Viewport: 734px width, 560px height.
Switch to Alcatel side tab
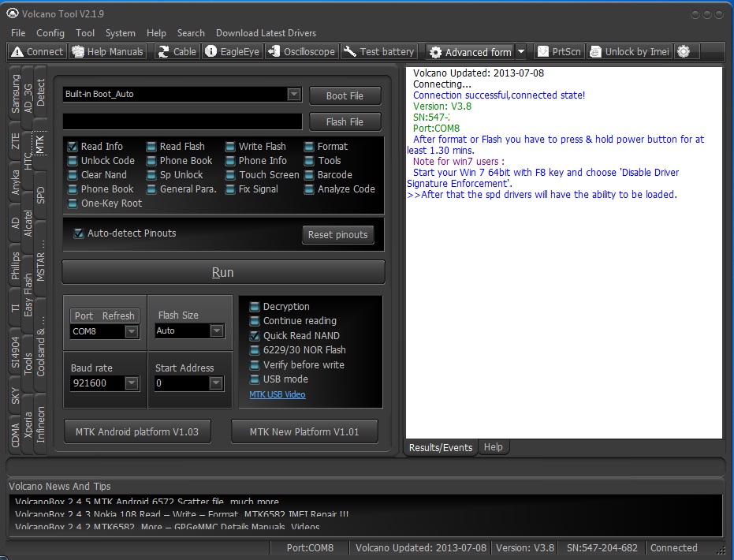click(28, 223)
